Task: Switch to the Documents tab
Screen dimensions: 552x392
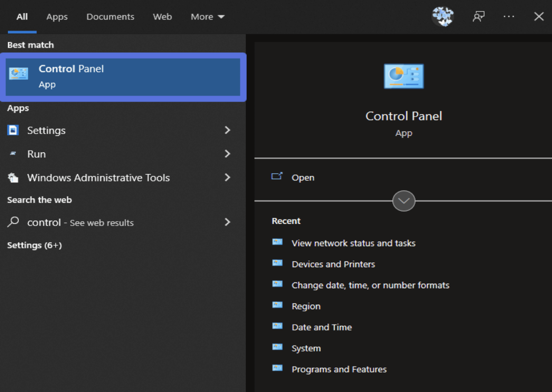Action: [110, 17]
